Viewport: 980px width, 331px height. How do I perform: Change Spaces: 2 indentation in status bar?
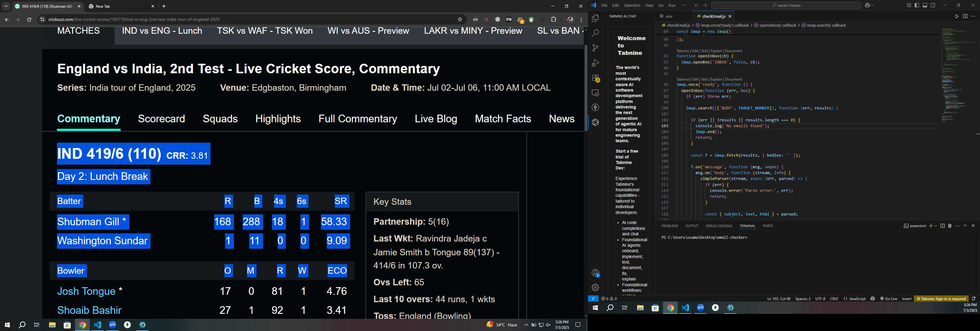click(803, 299)
